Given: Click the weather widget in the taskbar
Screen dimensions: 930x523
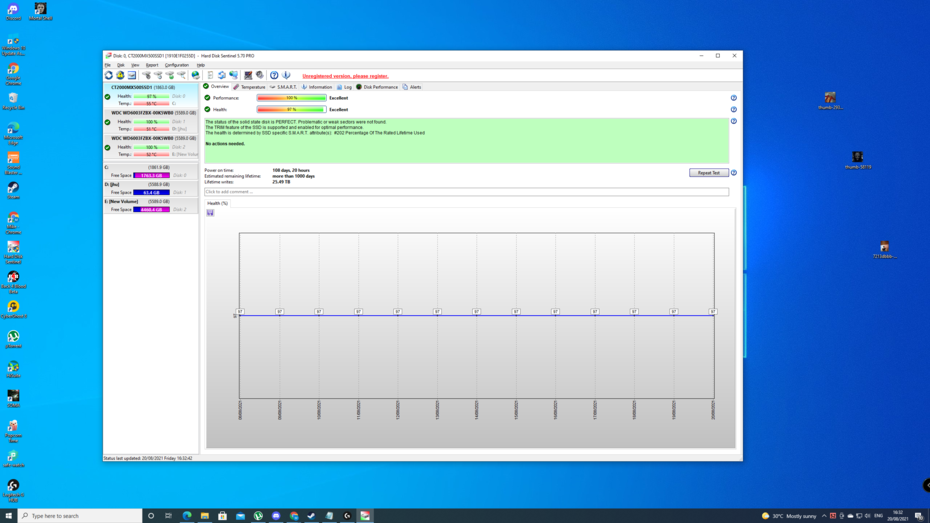Looking at the screenshot, I should (x=789, y=516).
